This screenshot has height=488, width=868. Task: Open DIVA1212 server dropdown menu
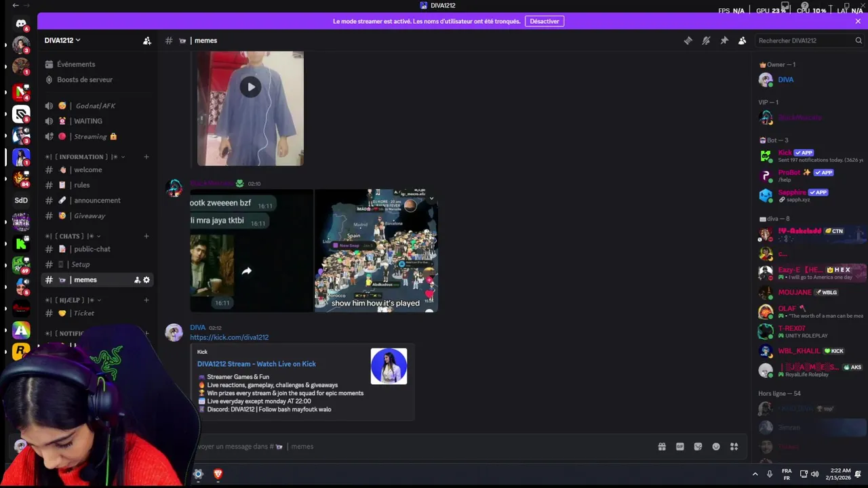tap(62, 41)
